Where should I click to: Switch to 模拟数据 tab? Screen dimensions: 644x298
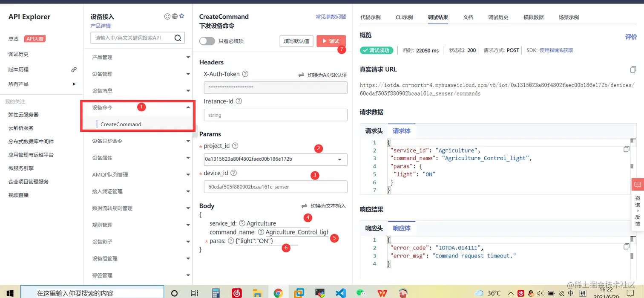(x=534, y=17)
